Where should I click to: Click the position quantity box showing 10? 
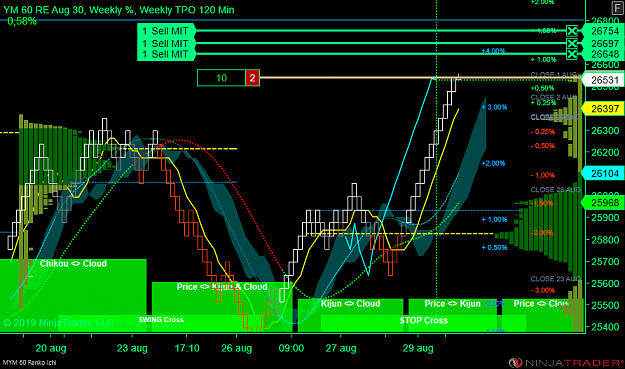[x=221, y=78]
